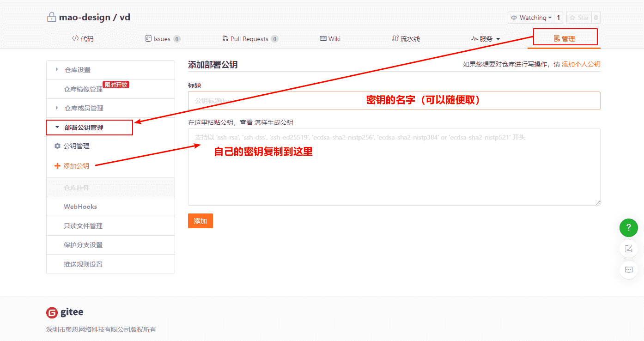Click the gear icon beside 公钥管理
The image size is (644, 341).
(57, 146)
